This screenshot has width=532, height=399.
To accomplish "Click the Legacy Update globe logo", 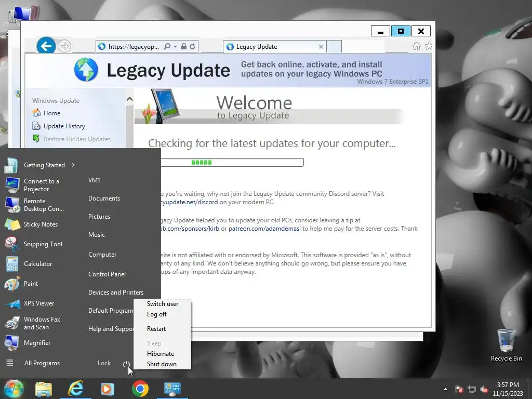I will (86, 70).
